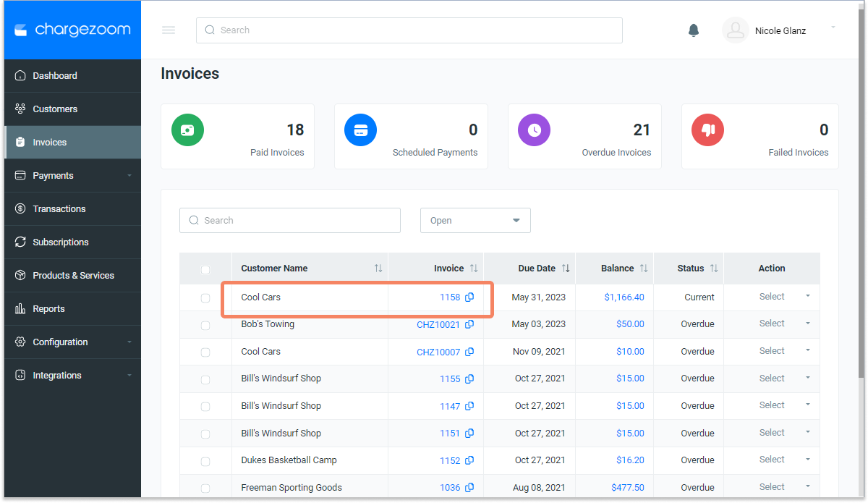Check the box for invoice 1155 row
This screenshot has width=868, height=503.
pyautogui.click(x=205, y=380)
